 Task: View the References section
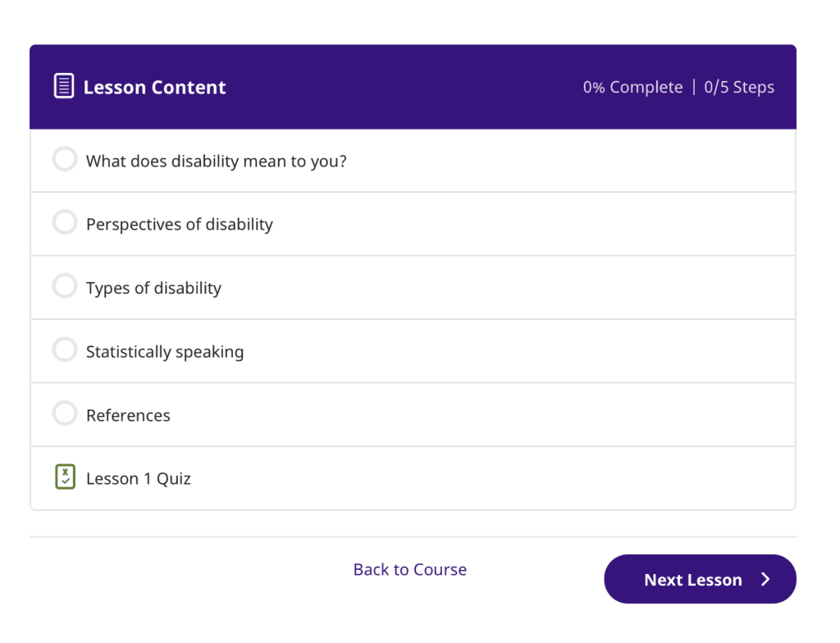128,415
